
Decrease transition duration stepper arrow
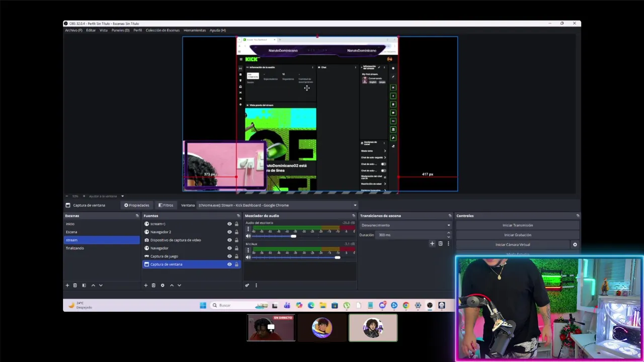pos(448,236)
